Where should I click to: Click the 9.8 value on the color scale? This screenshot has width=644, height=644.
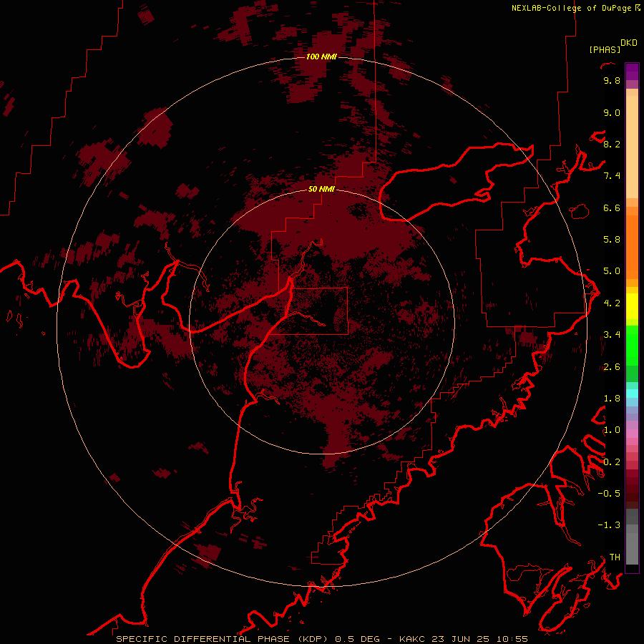pos(612,80)
